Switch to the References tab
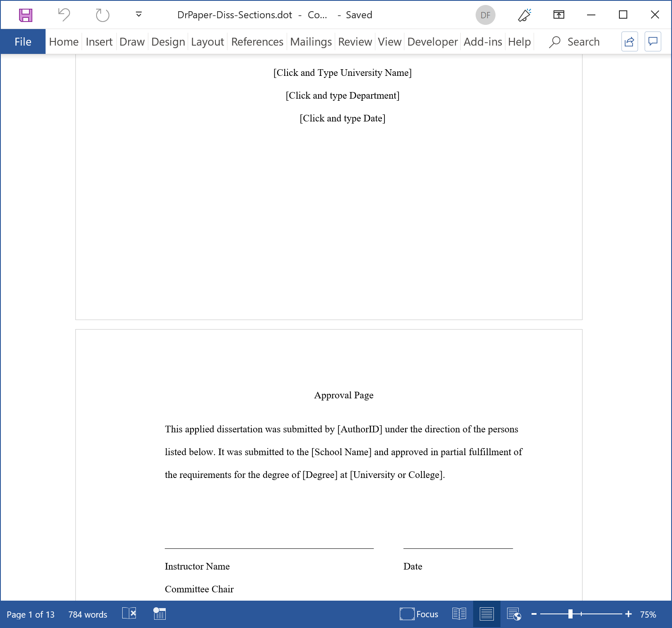This screenshot has height=628, width=672. [257, 42]
